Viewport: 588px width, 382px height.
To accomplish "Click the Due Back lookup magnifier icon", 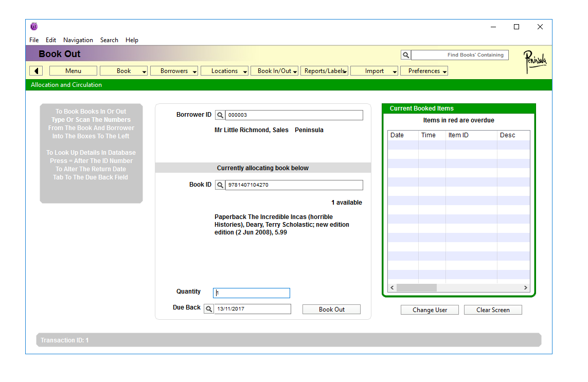I will (x=209, y=309).
